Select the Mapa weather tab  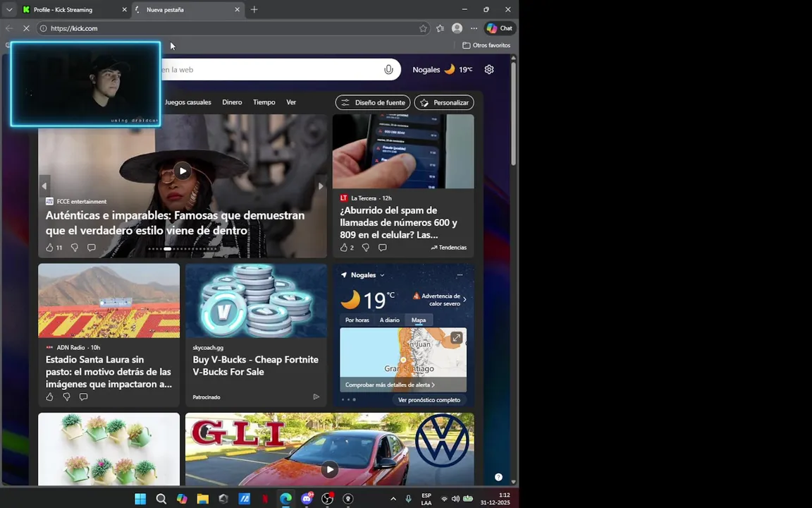419,320
